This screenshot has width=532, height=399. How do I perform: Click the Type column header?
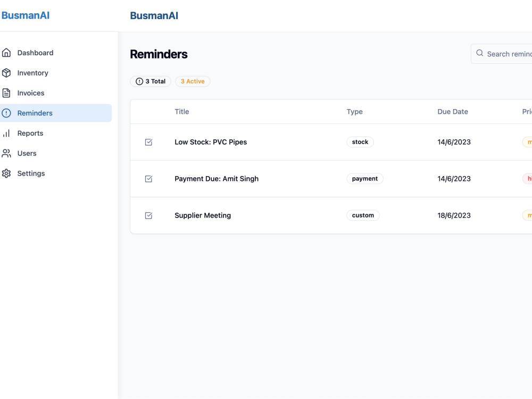354,112
